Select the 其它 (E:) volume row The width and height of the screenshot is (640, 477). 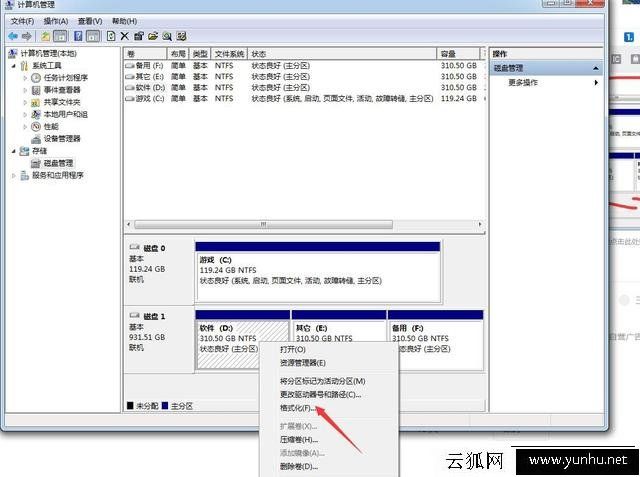tap(304, 76)
